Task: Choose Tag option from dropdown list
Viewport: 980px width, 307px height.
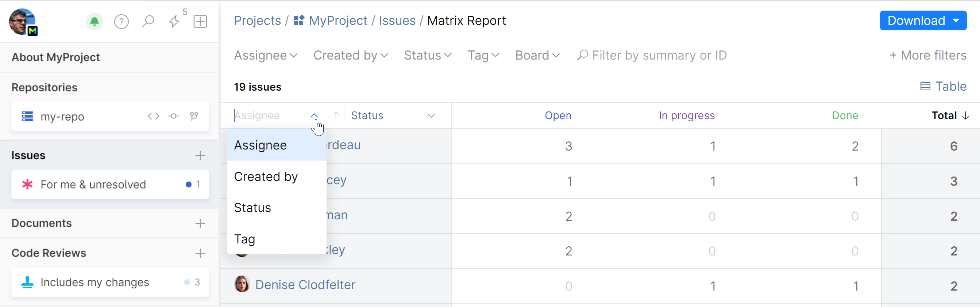Action: (244, 239)
